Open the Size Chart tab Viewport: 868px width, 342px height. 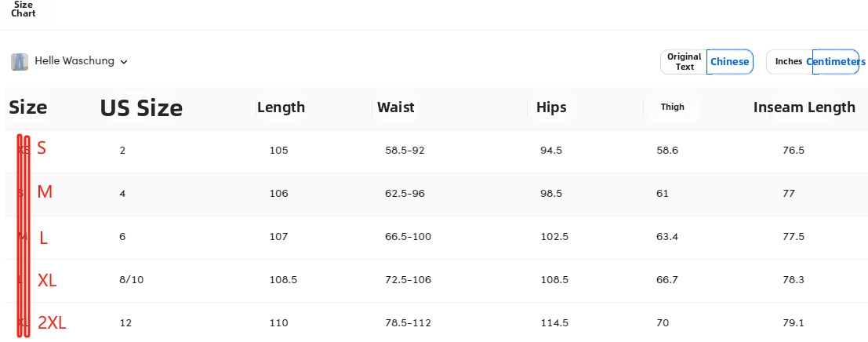pos(24,9)
